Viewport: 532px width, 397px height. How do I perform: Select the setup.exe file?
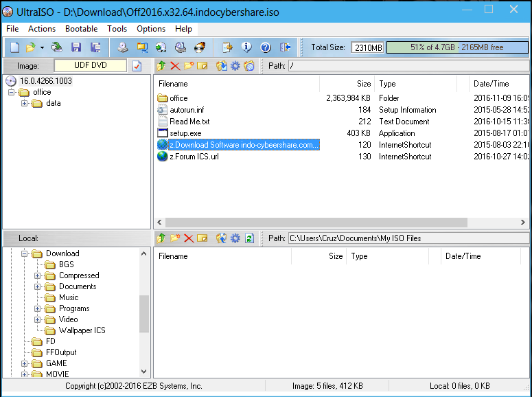(x=185, y=133)
